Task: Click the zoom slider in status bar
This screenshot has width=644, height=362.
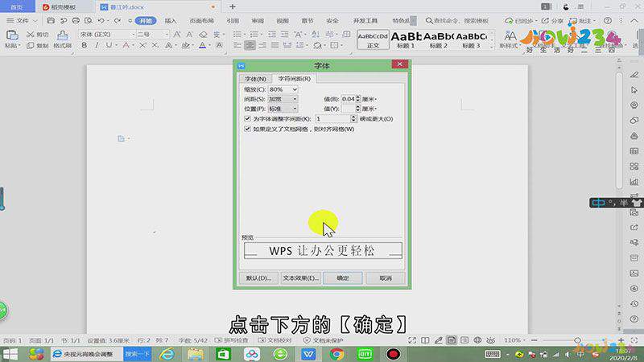Action: tap(577, 340)
